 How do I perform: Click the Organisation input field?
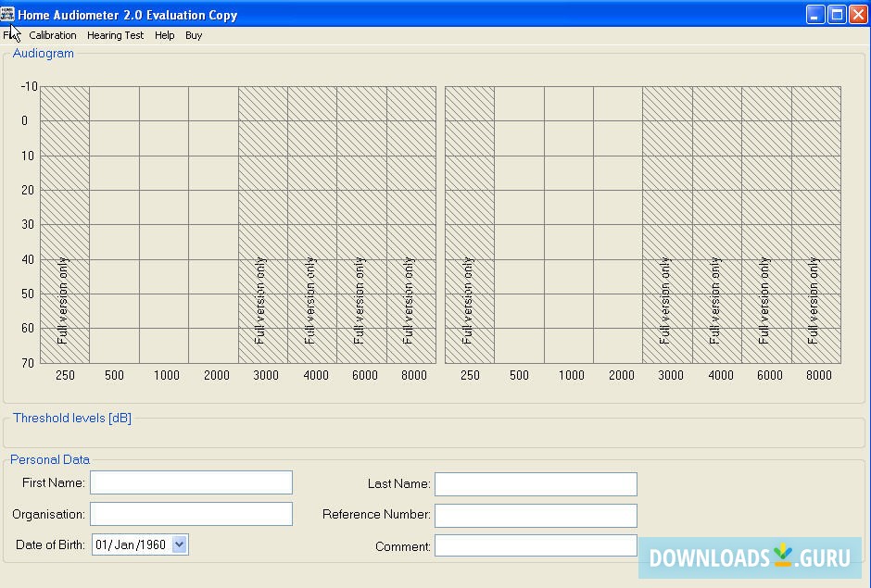[191, 514]
